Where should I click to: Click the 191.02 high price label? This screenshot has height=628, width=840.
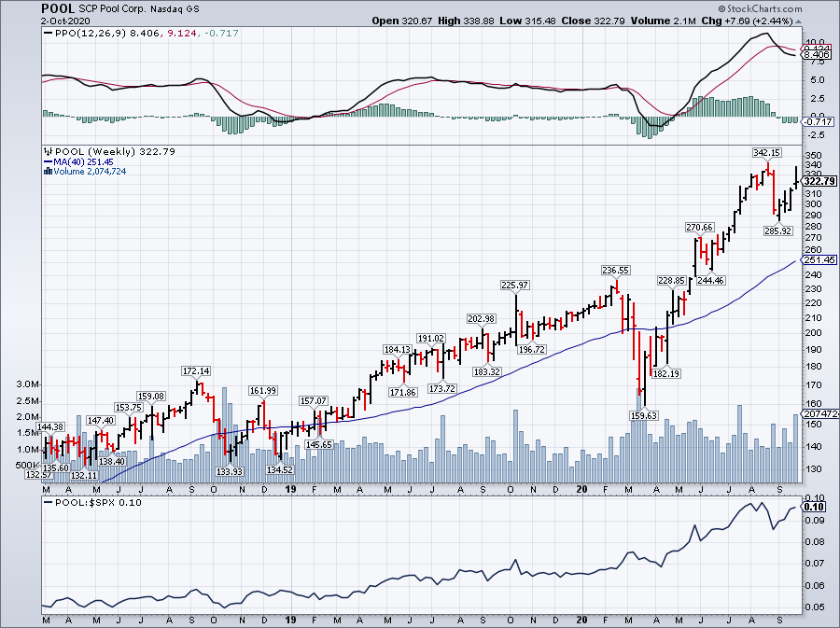(430, 338)
